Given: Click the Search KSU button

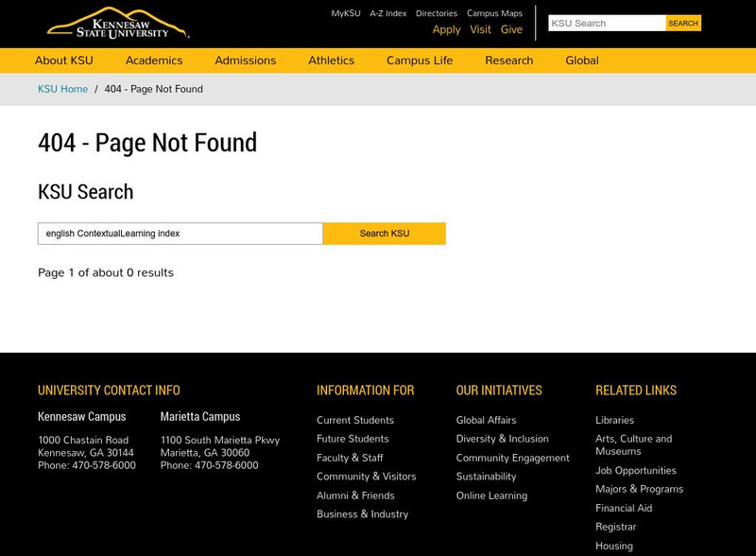Looking at the screenshot, I should click(385, 234).
